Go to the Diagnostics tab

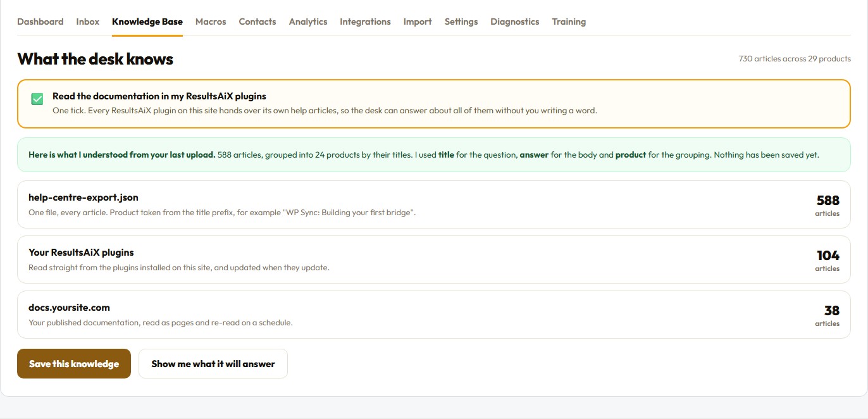[x=515, y=22]
